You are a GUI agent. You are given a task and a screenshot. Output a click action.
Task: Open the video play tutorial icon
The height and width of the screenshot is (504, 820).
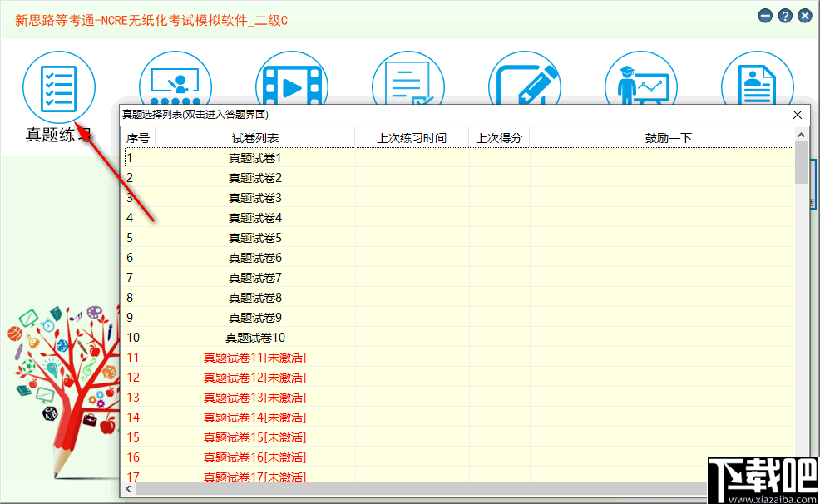pyautogui.click(x=292, y=86)
